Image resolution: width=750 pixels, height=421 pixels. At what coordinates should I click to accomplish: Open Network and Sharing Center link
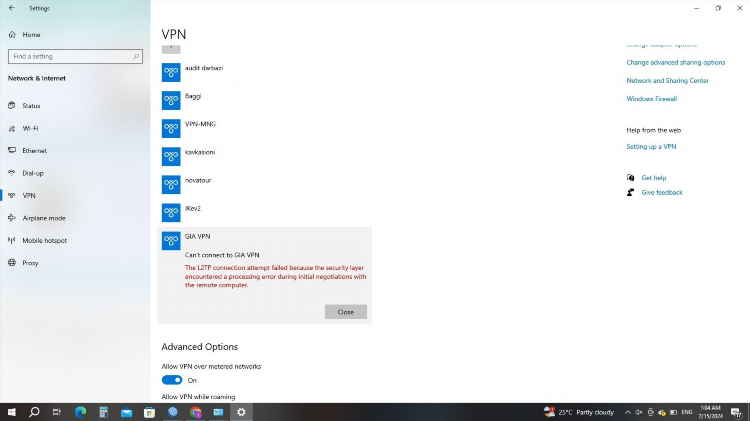pos(668,81)
